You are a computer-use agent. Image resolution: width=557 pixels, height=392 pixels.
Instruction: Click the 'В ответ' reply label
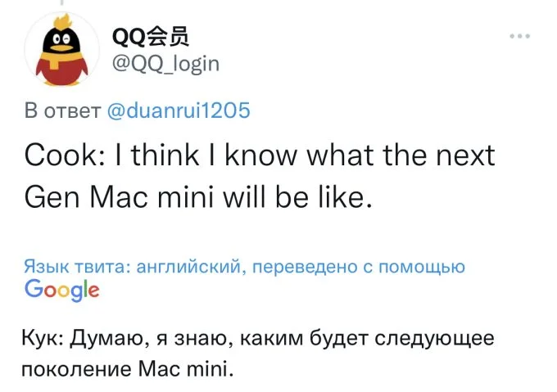[x=63, y=110]
